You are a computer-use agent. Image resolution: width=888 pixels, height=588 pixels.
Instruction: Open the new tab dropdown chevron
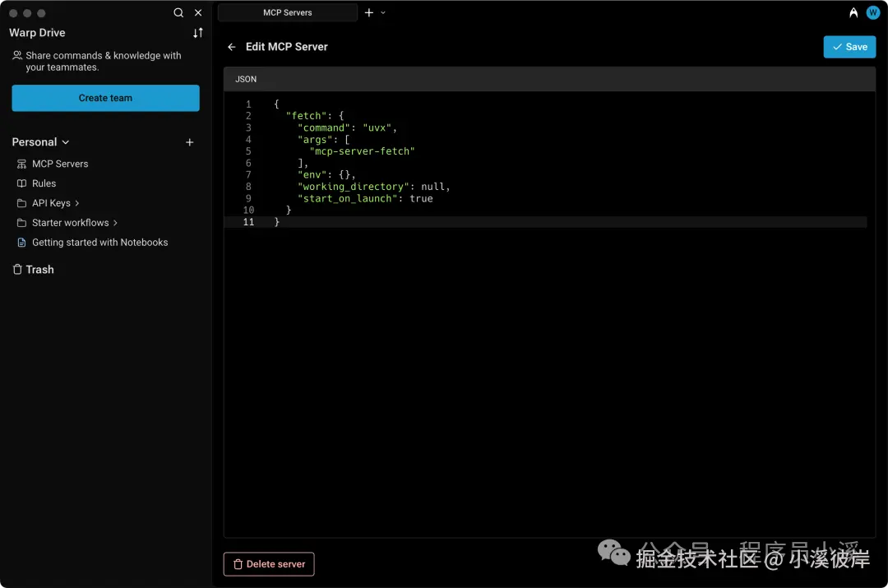383,12
